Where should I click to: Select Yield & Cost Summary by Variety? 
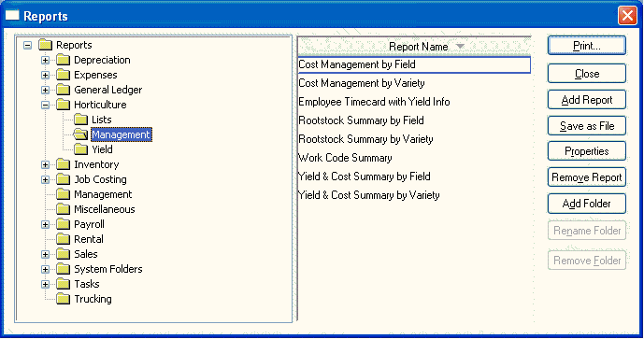point(414,195)
